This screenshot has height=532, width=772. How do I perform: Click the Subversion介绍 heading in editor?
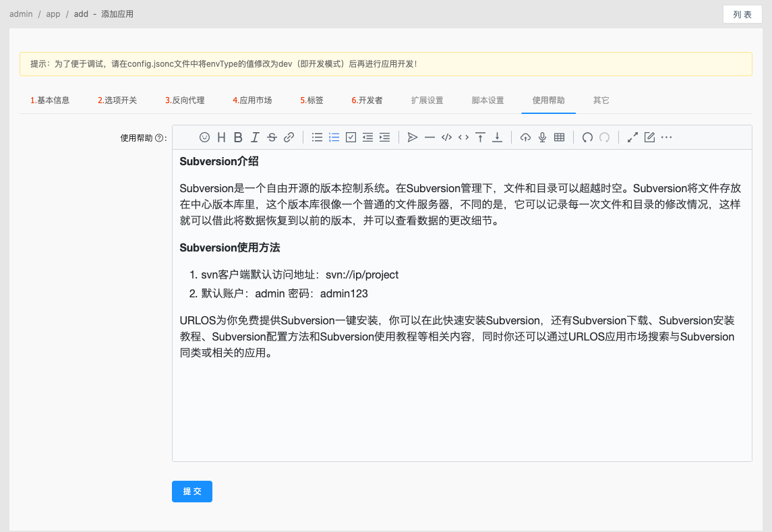219,162
